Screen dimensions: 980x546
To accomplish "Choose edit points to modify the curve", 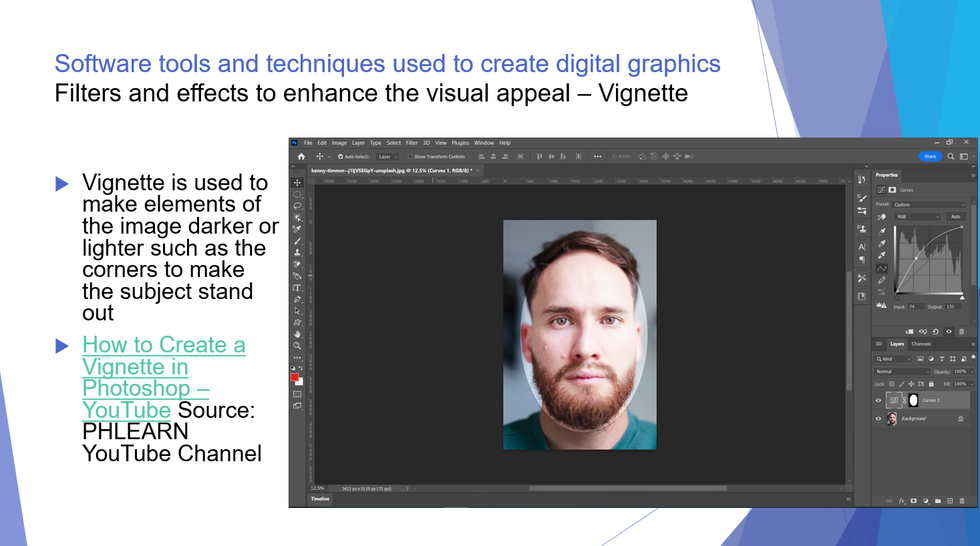I will pyautogui.click(x=882, y=268).
